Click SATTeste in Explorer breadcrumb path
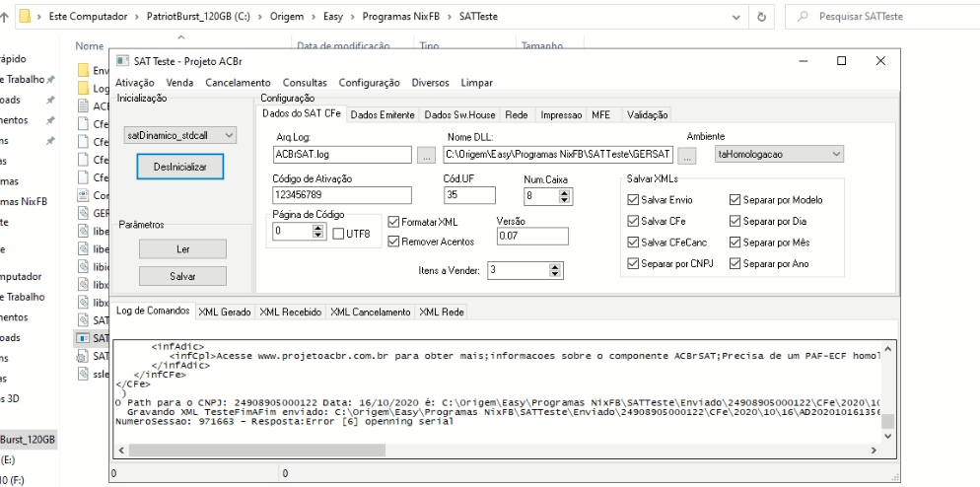The image size is (980, 487). [x=478, y=17]
